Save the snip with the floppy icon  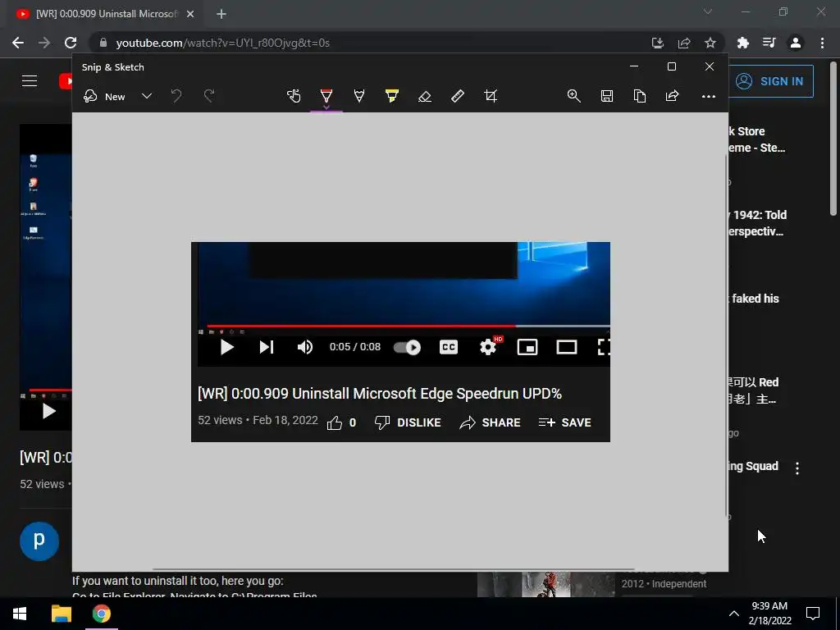click(x=606, y=97)
